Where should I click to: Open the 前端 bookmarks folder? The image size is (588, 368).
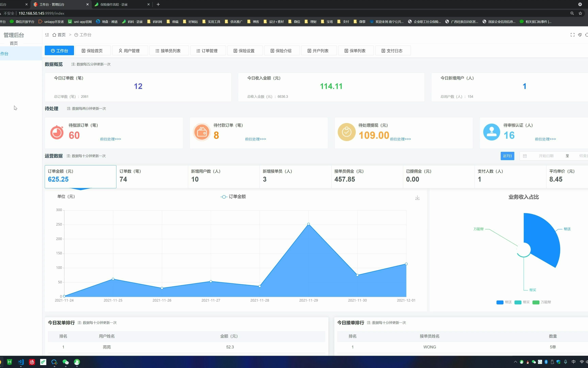click(x=173, y=22)
